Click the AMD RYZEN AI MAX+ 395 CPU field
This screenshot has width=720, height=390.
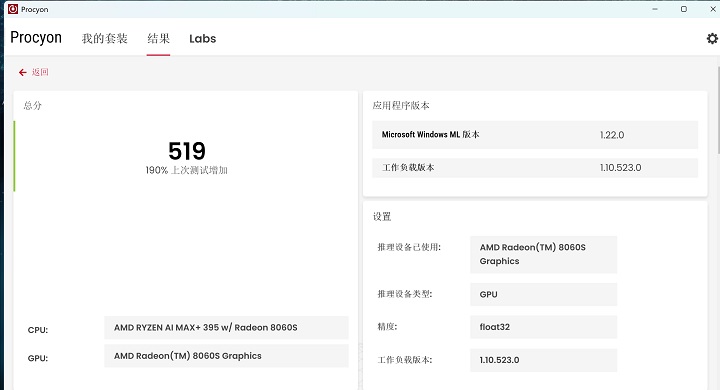pos(226,328)
